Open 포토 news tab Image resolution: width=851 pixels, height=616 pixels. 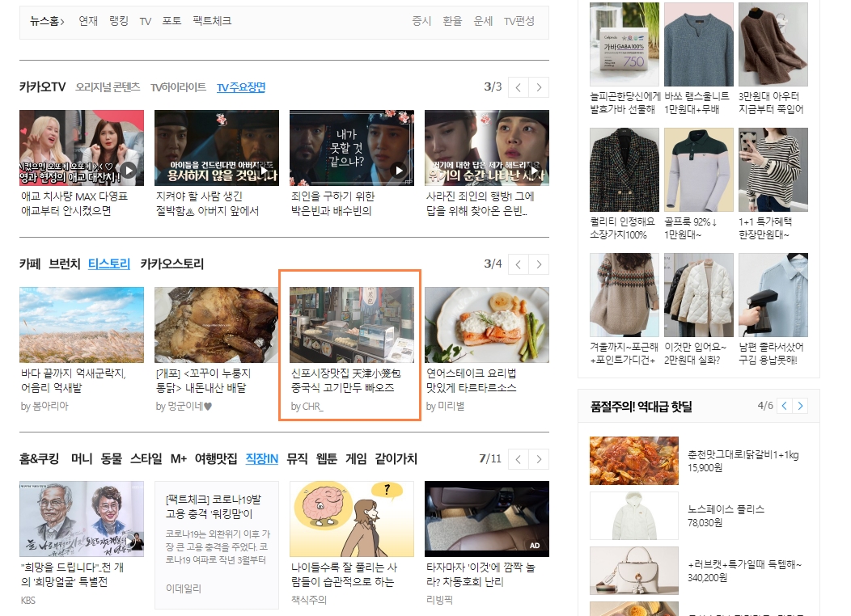172,20
